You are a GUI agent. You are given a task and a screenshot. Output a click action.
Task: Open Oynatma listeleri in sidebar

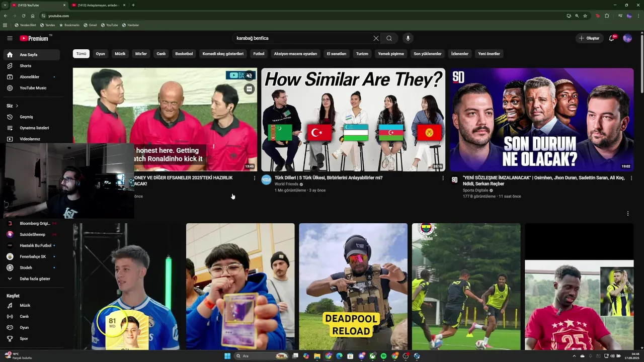[31, 128]
